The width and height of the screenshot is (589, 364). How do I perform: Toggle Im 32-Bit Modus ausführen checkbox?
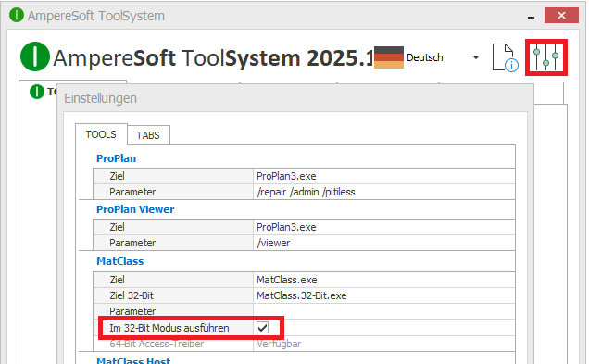263,328
